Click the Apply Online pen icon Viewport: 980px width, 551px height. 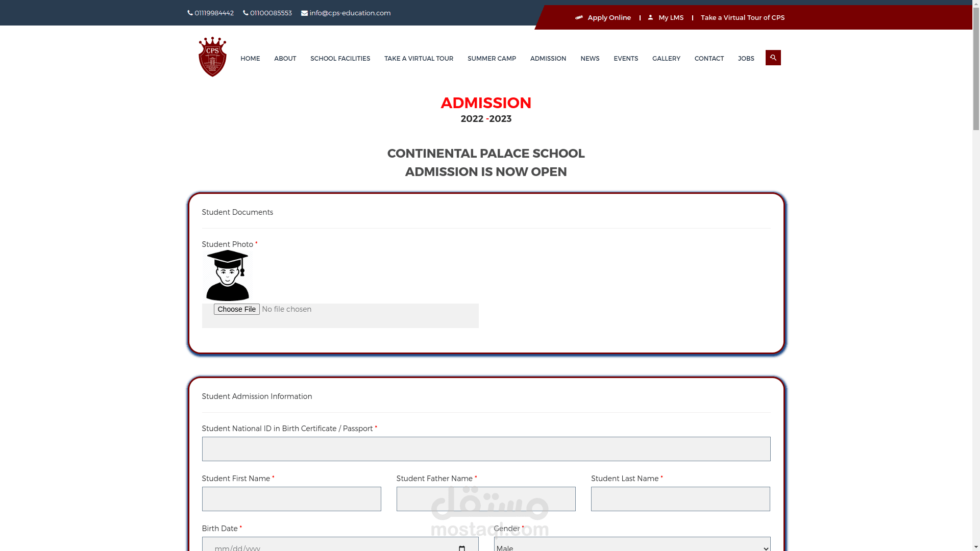(x=579, y=17)
